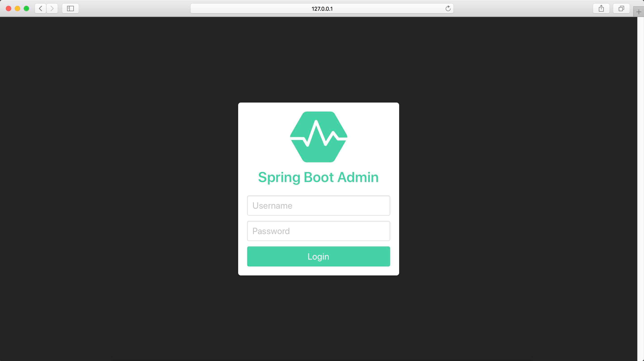Focus the Password input field
644x361 pixels.
click(318, 231)
